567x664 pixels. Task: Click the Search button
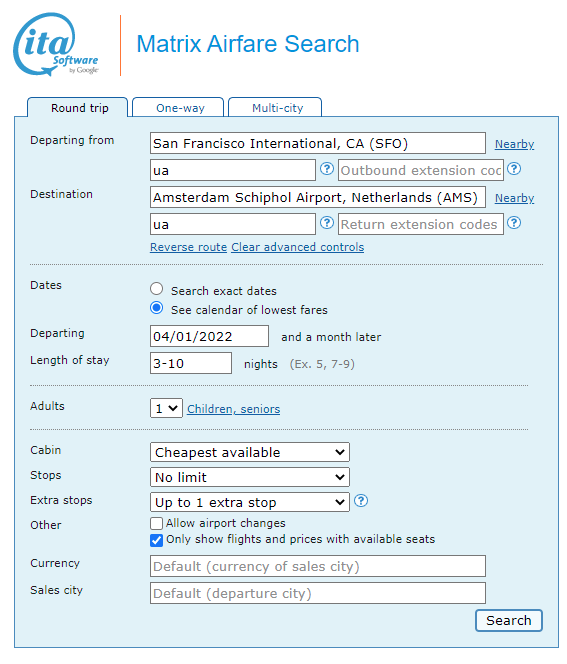pyautogui.click(x=509, y=620)
